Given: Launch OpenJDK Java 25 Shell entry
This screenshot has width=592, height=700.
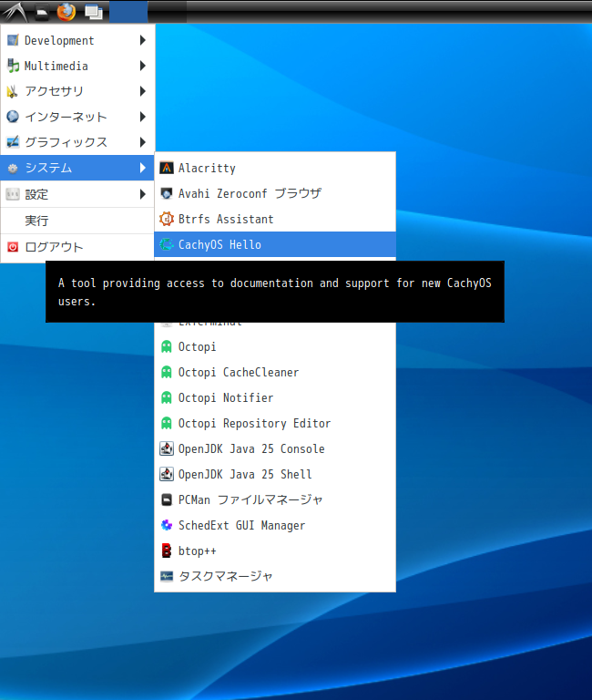Looking at the screenshot, I should click(x=275, y=474).
